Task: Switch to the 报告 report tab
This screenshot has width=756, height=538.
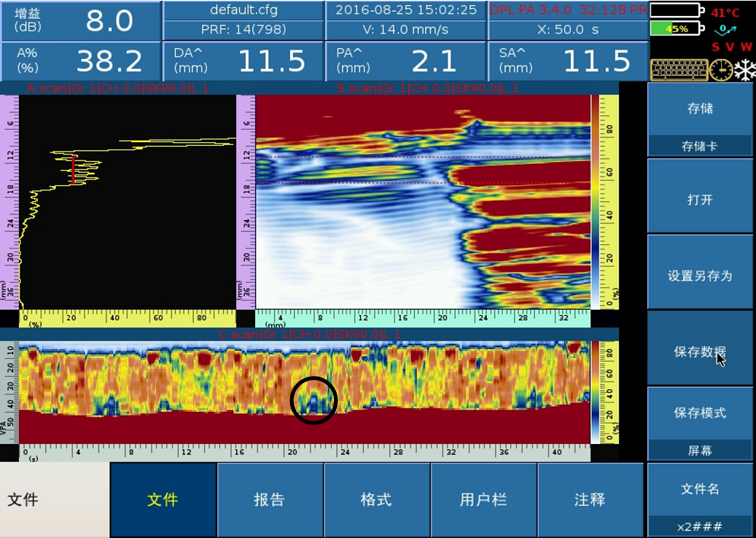Action: click(x=270, y=500)
